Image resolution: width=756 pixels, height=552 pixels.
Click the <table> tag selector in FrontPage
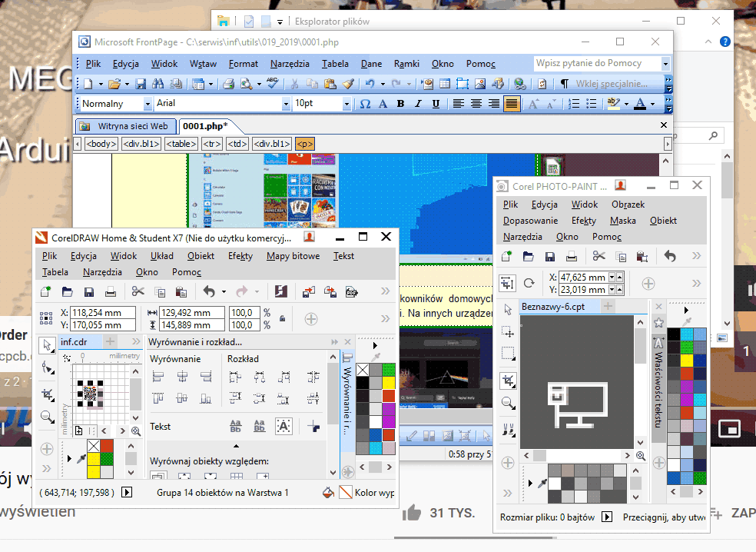181,144
